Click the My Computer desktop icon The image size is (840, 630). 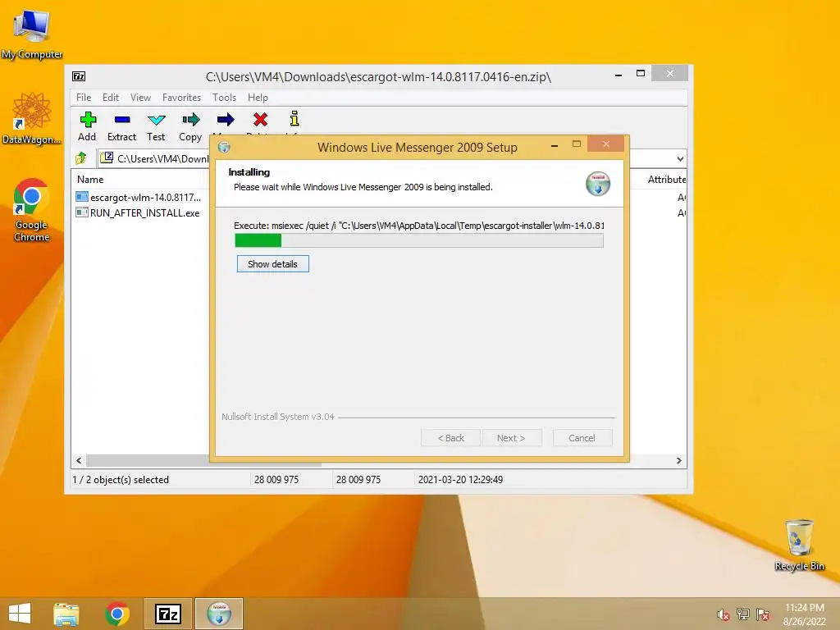click(x=32, y=34)
